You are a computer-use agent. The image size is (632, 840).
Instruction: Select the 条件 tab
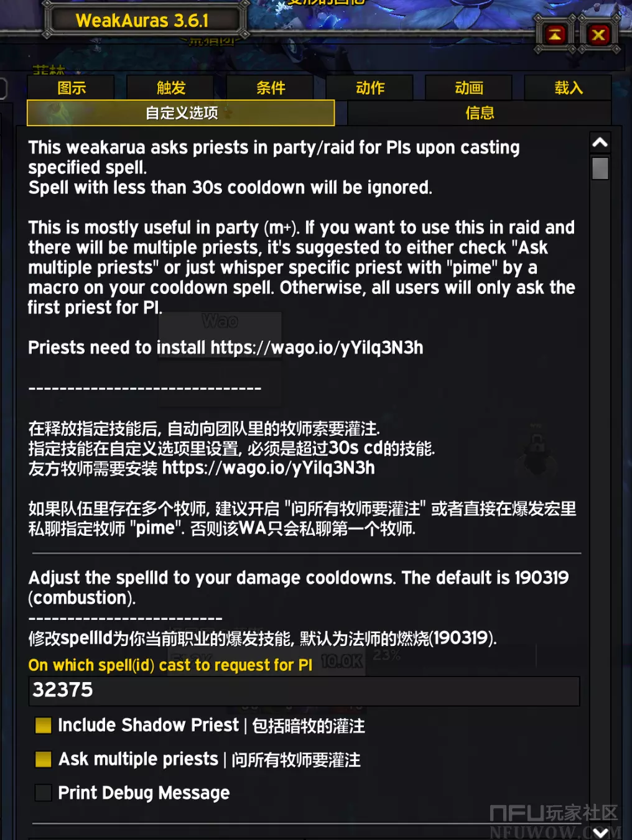point(270,88)
